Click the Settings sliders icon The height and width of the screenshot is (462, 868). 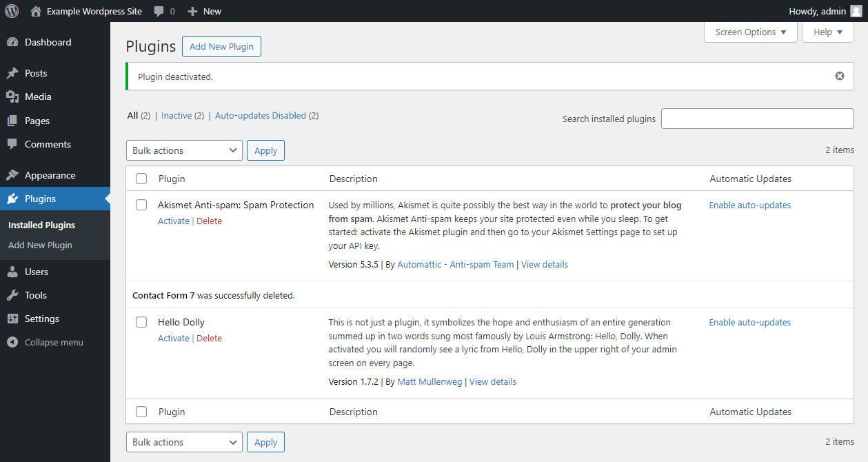click(12, 319)
